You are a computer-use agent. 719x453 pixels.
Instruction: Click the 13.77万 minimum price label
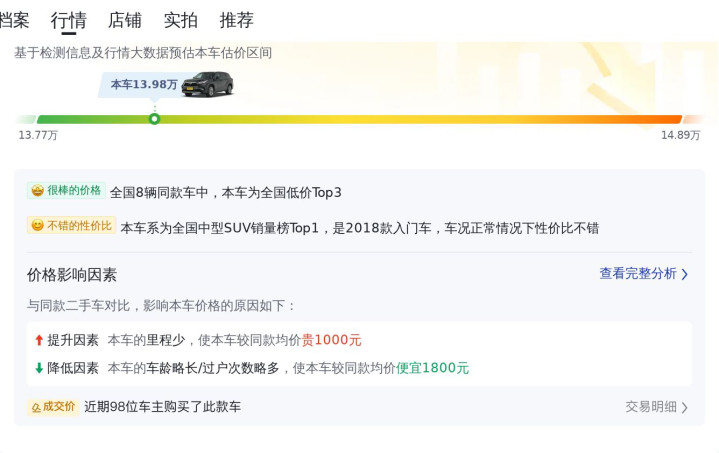(38, 135)
